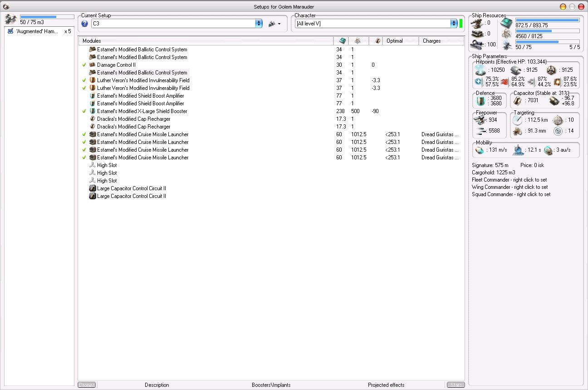The height and width of the screenshot is (390, 588).
Task: Click the EM resistance icon showing 75.3%
Action: click(479, 82)
